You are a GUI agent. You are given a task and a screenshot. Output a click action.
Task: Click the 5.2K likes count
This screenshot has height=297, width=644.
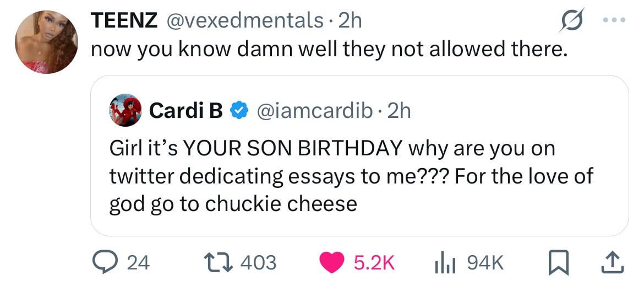tap(374, 262)
